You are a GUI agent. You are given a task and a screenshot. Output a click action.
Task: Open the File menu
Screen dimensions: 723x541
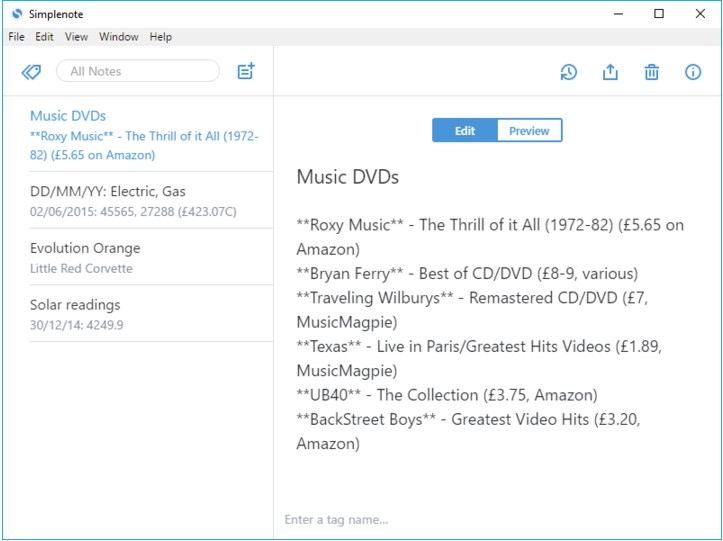[x=16, y=37]
